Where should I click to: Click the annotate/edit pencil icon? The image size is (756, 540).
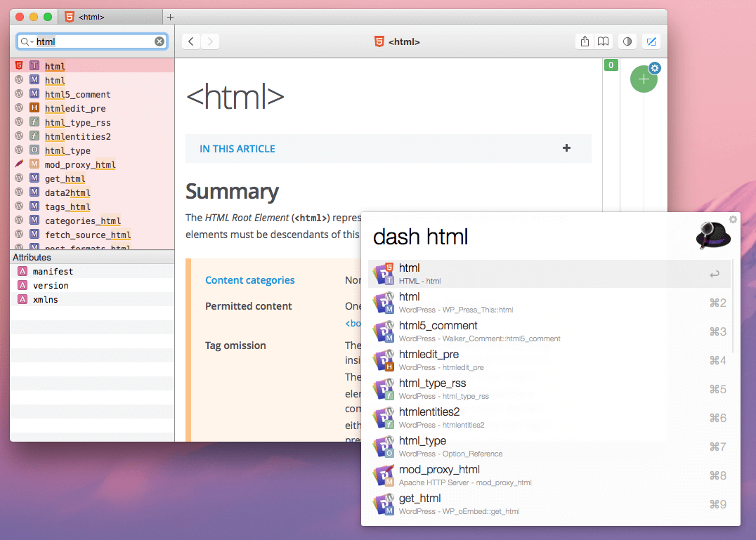coord(651,42)
